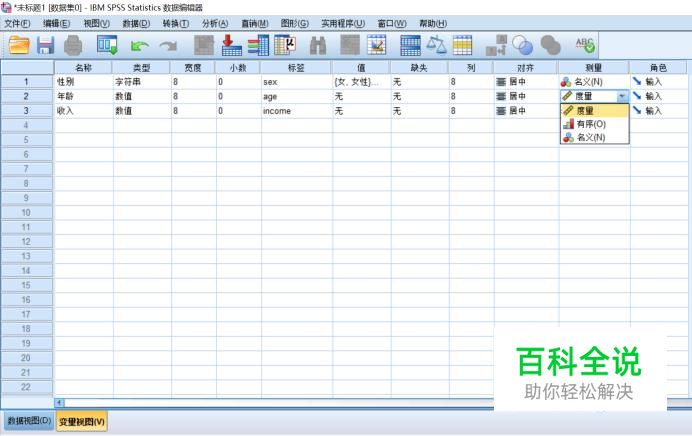Click the Go to case icon
This screenshot has width=692, height=436.
tap(204, 45)
